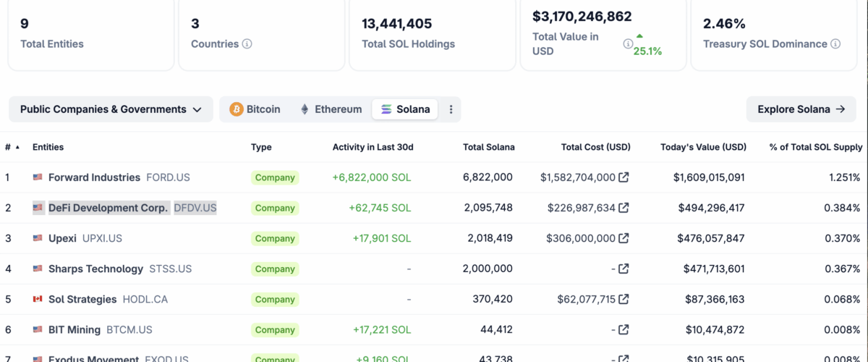The width and height of the screenshot is (868, 362).
Task: Open the Forward Industries entity link
Action: (94, 177)
